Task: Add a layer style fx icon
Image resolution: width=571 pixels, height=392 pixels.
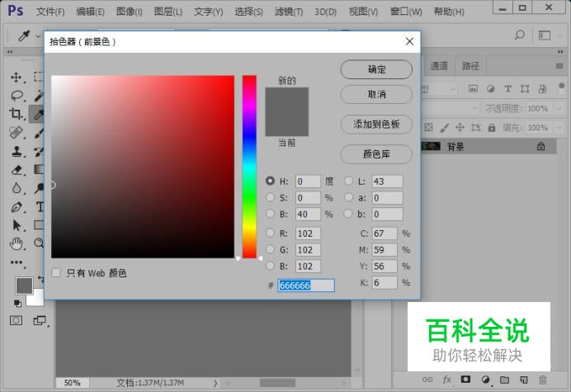Action: click(446, 380)
